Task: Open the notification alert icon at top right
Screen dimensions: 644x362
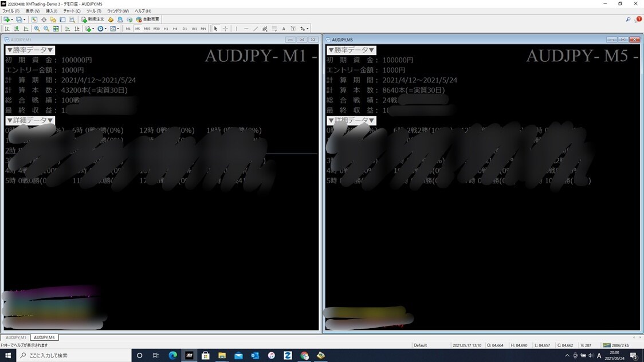Action: tap(638, 19)
